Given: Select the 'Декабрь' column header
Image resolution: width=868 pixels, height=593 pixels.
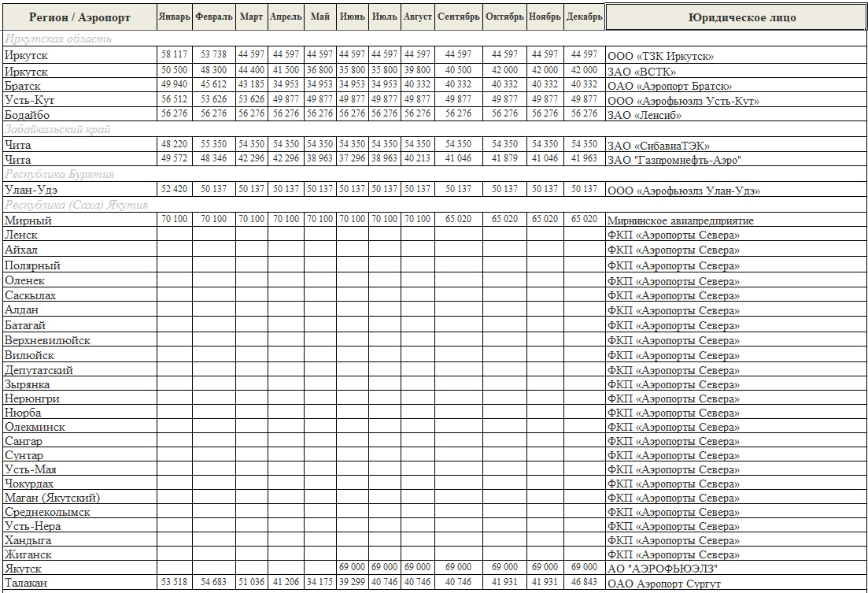Looking at the screenshot, I should click(584, 17).
